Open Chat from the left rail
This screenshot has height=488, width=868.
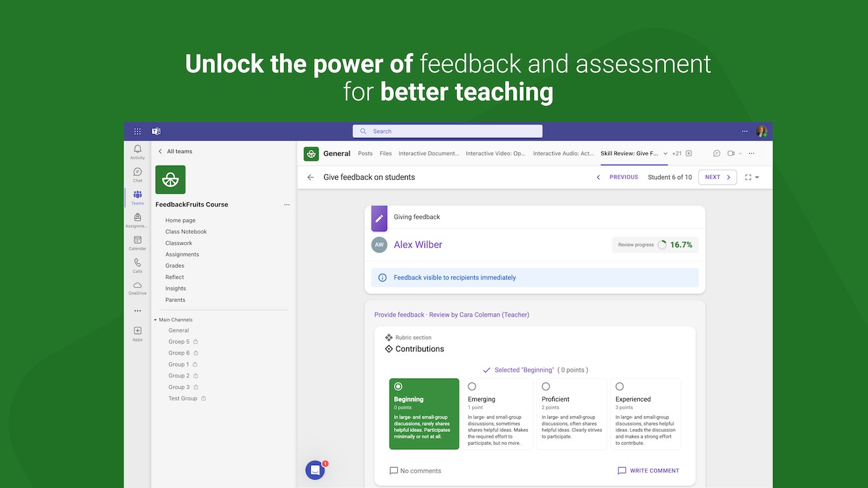137,175
